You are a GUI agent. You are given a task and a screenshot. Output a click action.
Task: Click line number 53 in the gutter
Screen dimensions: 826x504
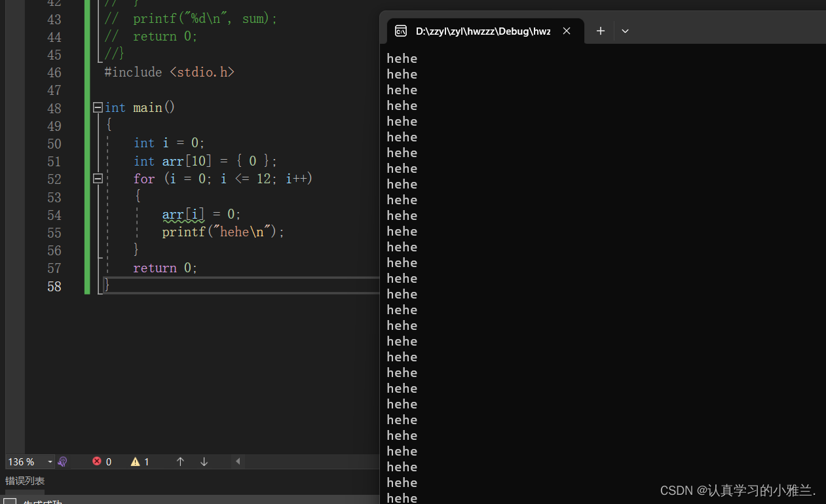point(54,198)
